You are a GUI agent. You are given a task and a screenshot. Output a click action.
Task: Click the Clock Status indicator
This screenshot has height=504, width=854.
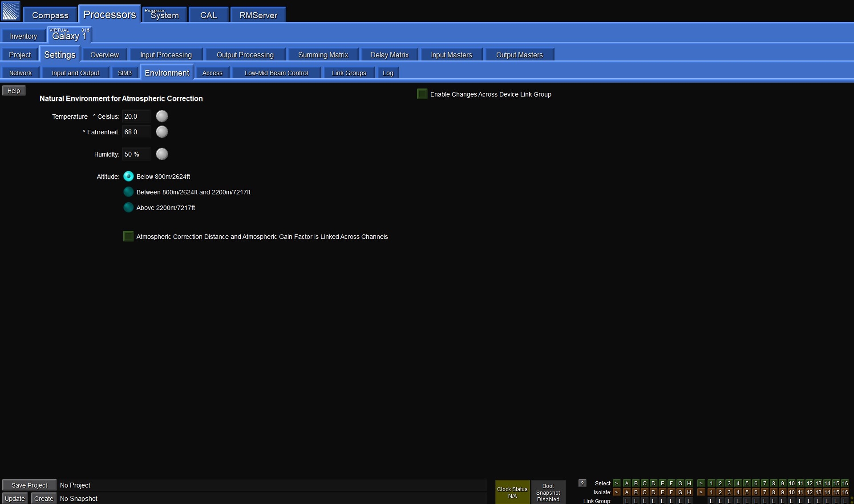[512, 492]
